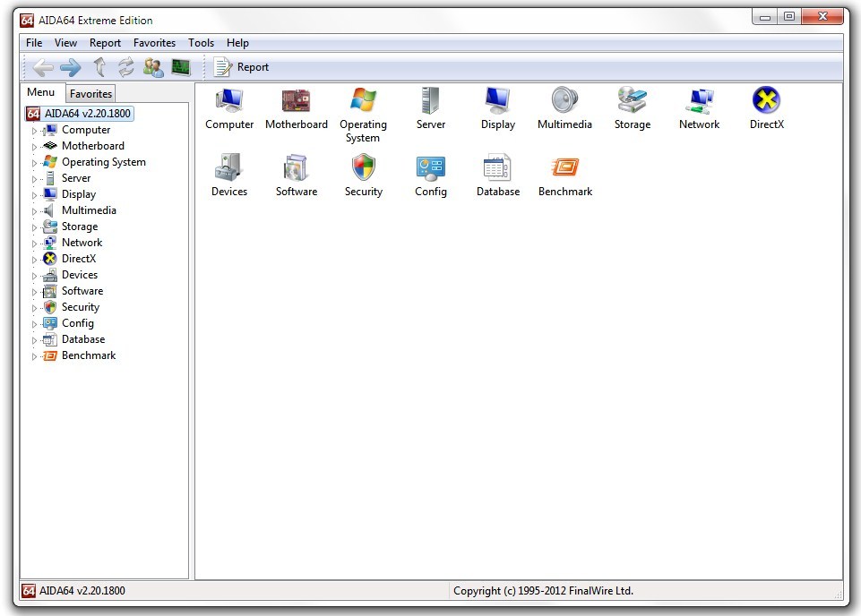Expand the Computer tree node
This screenshot has height=616, width=861.
point(35,131)
